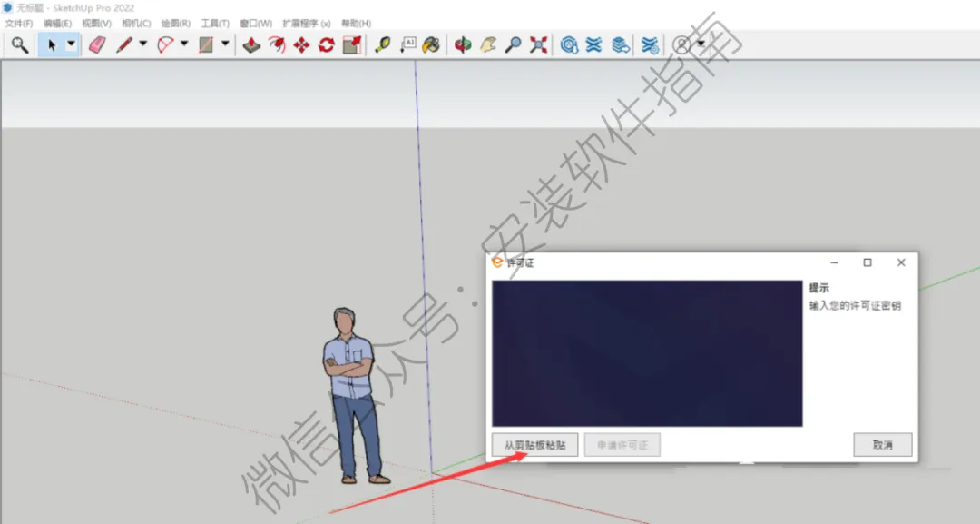Open the Extension Warehouse icon
Image resolution: width=980 pixels, height=524 pixels.
click(593, 45)
